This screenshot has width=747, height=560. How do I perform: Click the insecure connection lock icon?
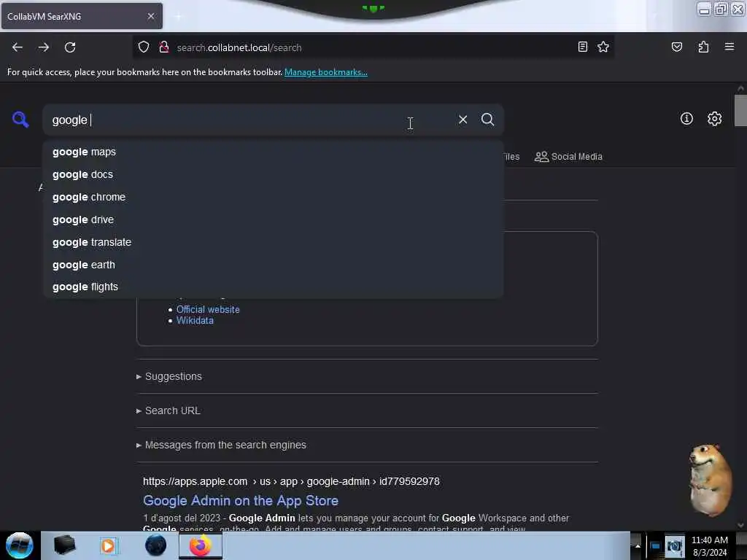[164, 47]
